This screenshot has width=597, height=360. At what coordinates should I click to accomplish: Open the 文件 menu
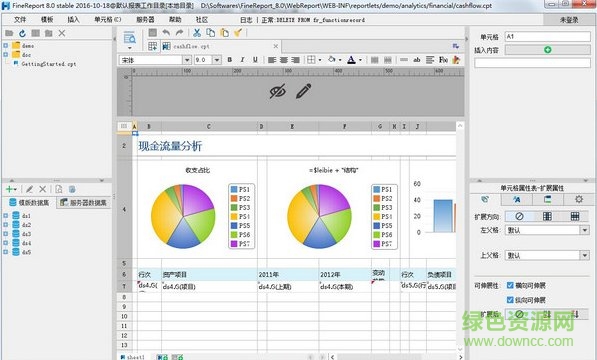[x=20, y=20]
